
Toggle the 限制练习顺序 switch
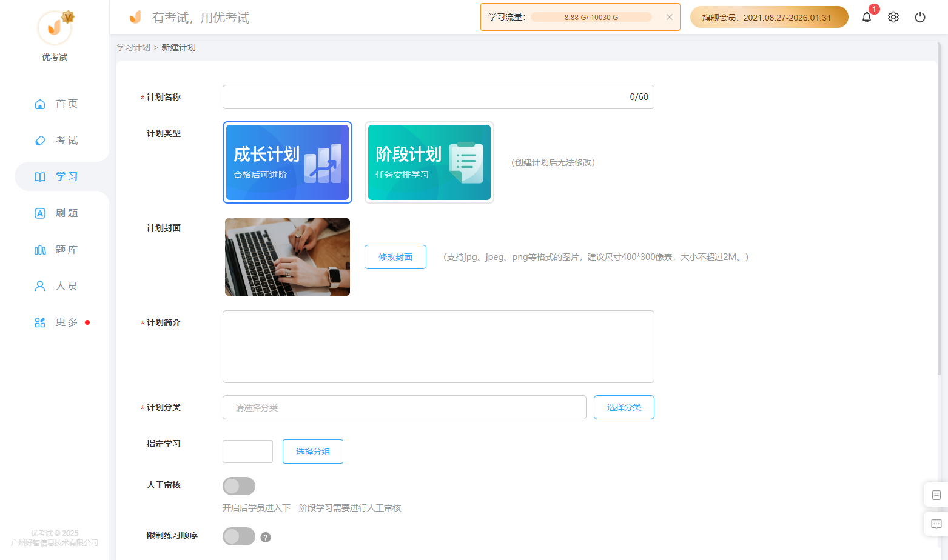(239, 536)
